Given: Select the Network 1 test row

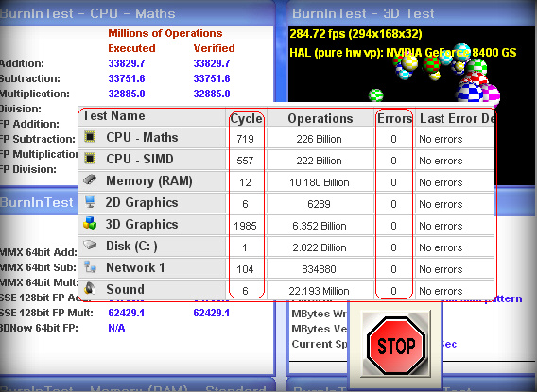Looking at the screenshot, I should click(287, 268).
